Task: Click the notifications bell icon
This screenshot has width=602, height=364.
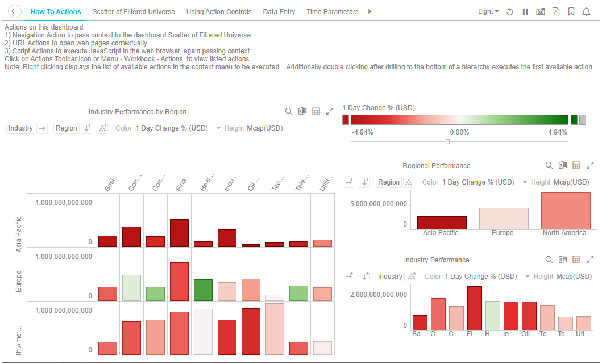Action: pyautogui.click(x=586, y=12)
